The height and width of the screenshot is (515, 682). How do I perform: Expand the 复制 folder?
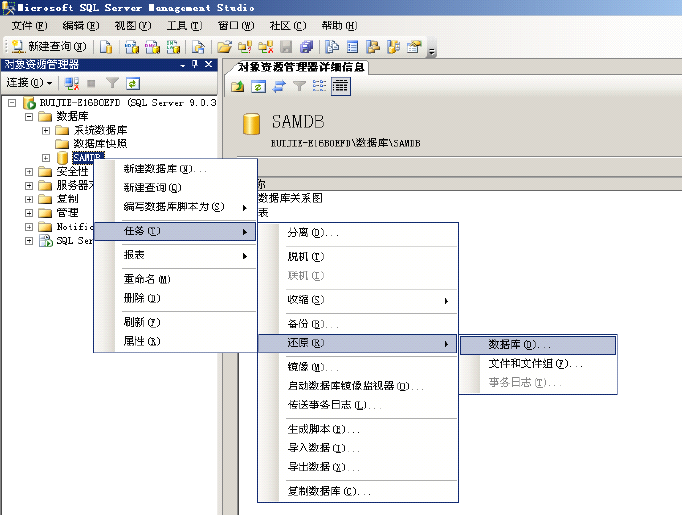[29, 199]
